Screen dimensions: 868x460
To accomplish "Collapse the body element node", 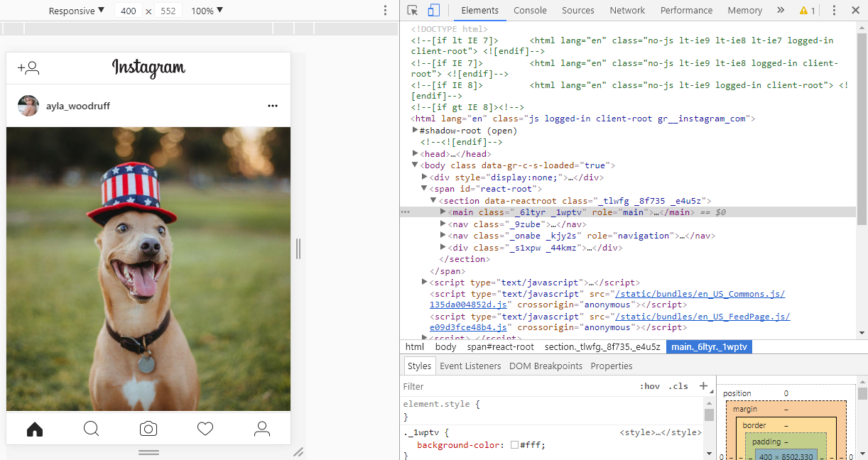I will (416, 165).
